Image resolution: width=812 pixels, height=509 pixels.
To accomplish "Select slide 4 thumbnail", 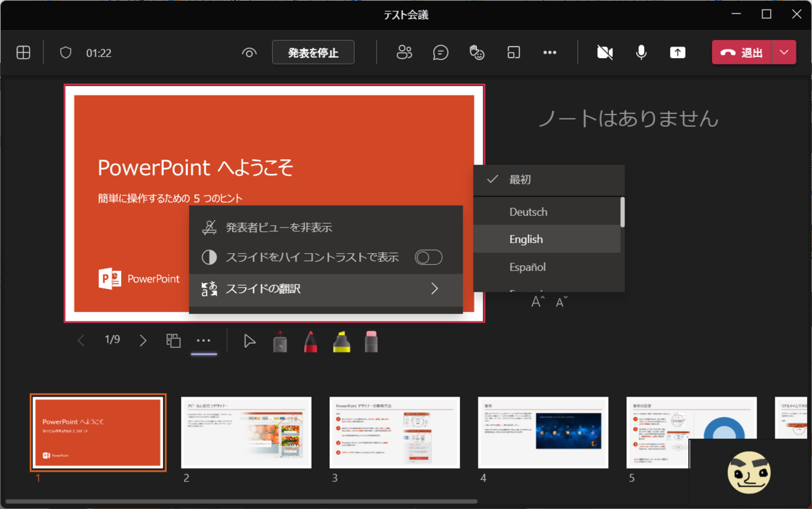I will coord(543,432).
